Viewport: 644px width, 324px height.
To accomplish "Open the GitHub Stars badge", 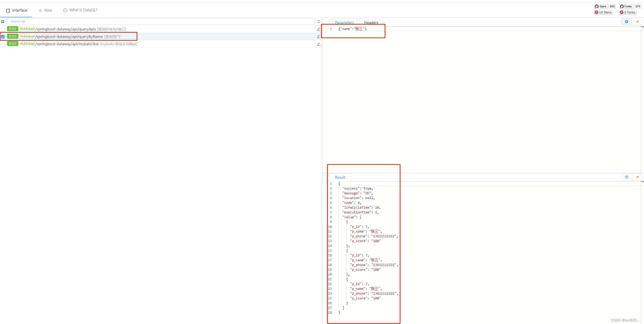I will point(601,6).
